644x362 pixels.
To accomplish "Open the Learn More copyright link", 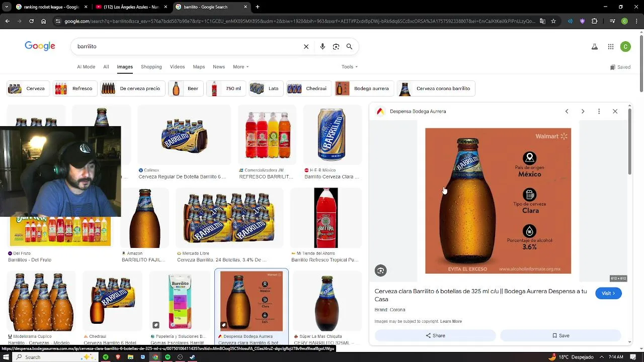I will pos(451,321).
